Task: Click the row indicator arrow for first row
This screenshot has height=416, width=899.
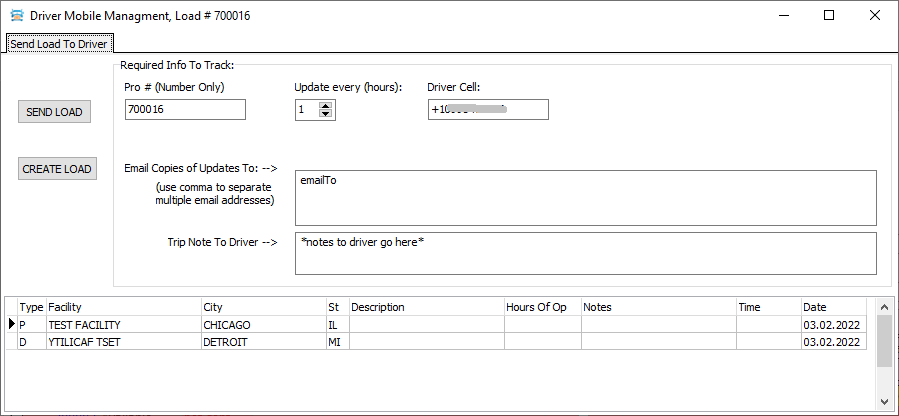Action: point(12,325)
